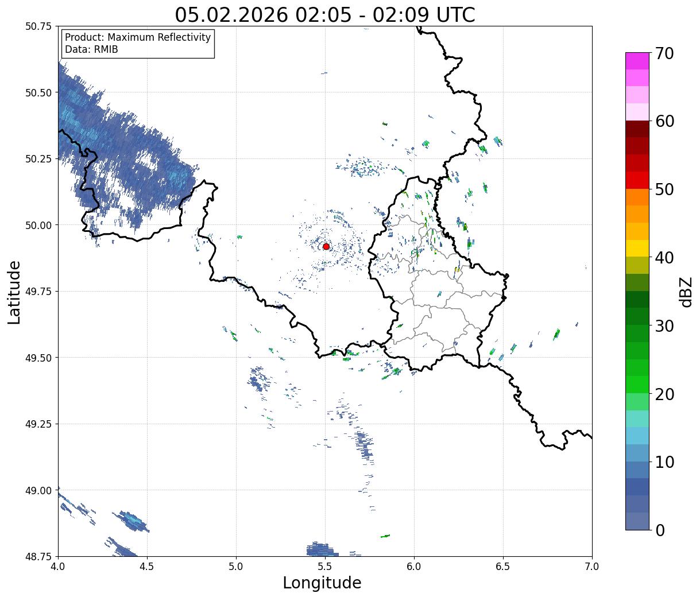The width and height of the screenshot is (700, 597).
Task: Click the 4.5 longitude tick label
Action: 147,567
